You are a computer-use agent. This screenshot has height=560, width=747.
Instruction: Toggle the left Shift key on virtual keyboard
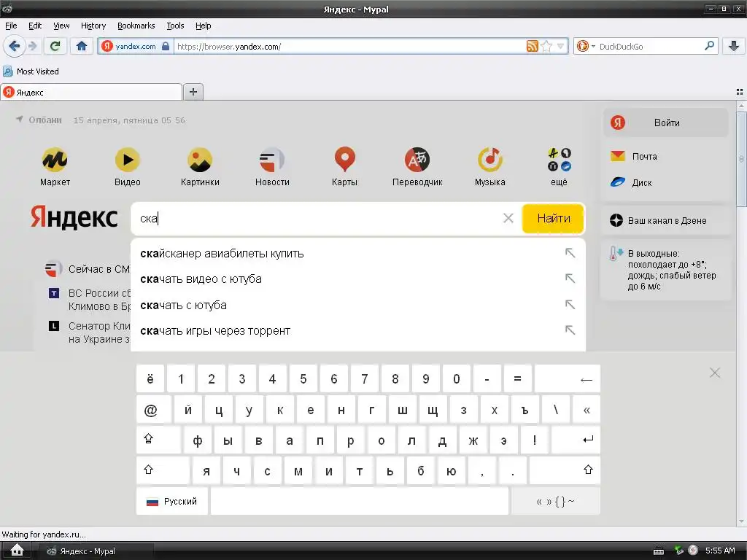(x=163, y=470)
